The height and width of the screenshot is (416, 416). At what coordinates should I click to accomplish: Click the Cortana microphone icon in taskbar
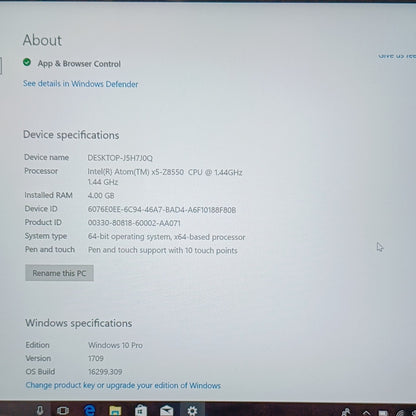tap(40, 410)
